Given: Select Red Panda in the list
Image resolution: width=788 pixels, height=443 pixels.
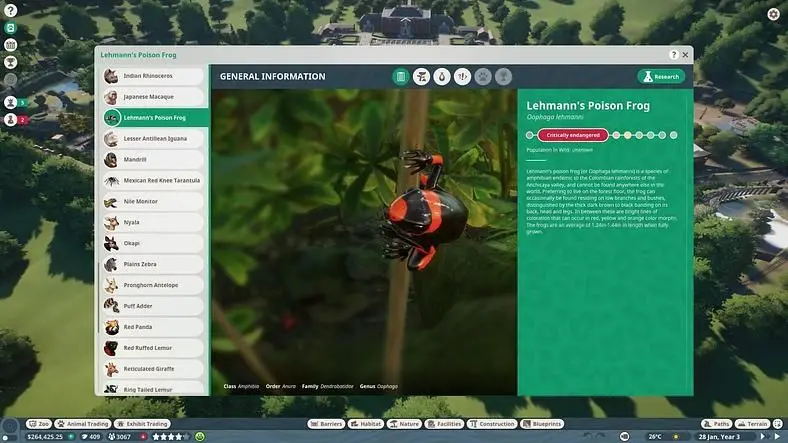Looking at the screenshot, I should click(153, 327).
